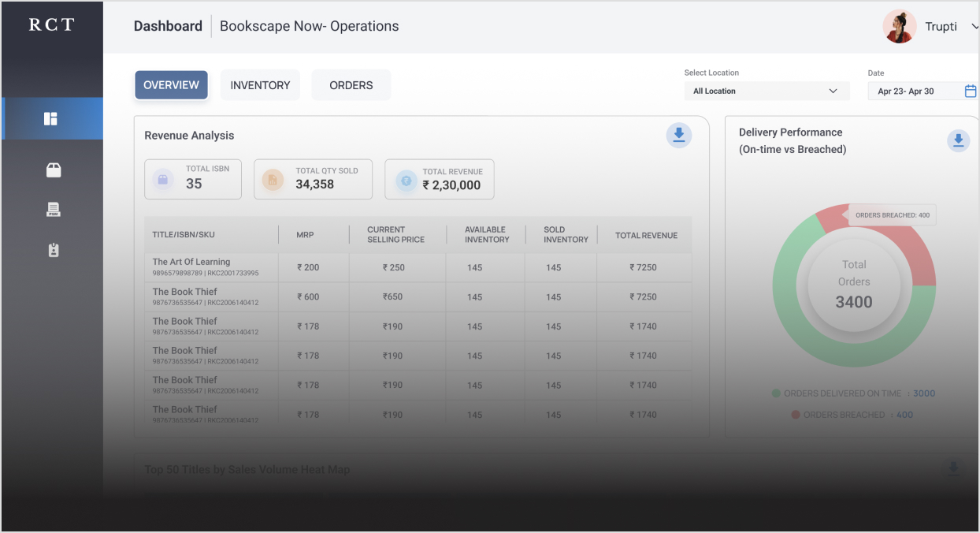Click the calendar icon in Date field
980x533 pixels.
pyautogui.click(x=970, y=91)
